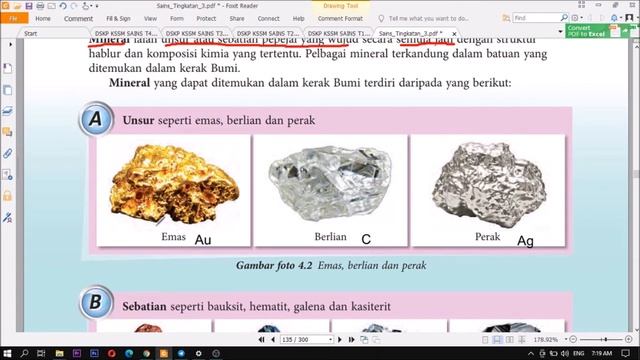This screenshot has height=360, width=640.
Task: Go to the first page
Action: pos(262,340)
